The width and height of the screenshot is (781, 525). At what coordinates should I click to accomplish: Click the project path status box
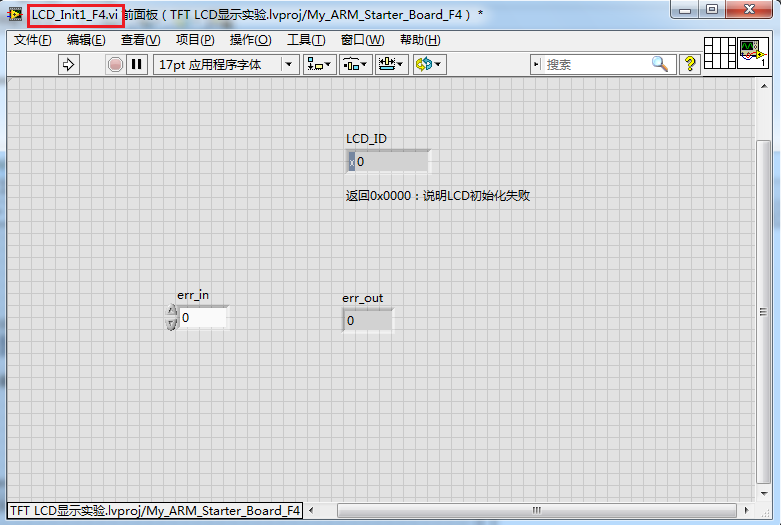tap(155, 511)
